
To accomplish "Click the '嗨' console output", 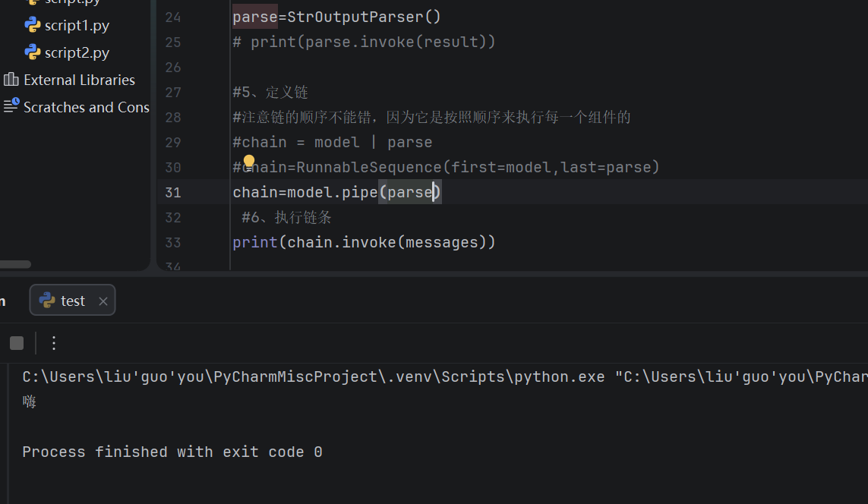I will pyautogui.click(x=30, y=402).
